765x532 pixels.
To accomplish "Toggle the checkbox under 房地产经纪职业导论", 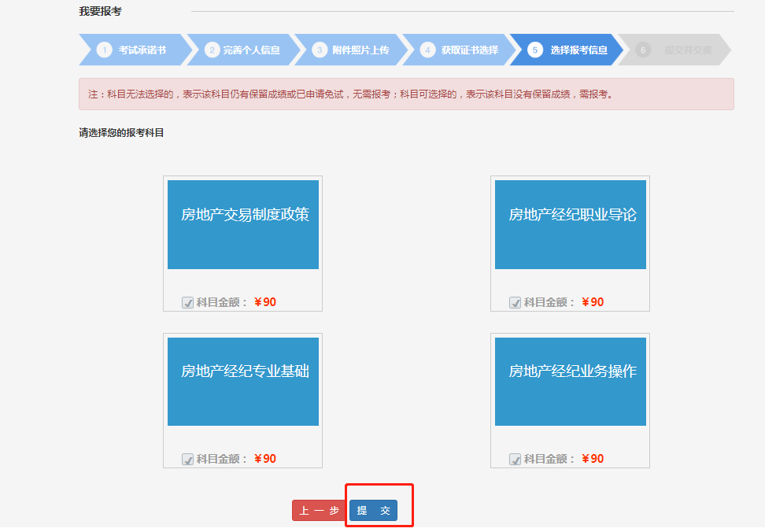I will tap(516, 302).
